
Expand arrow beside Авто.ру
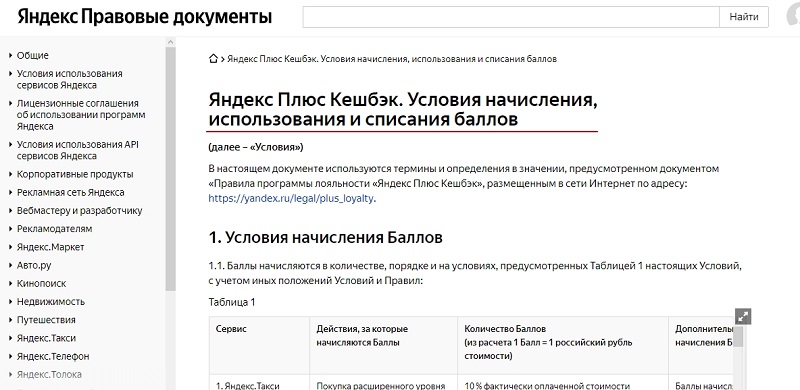[x=10, y=265]
